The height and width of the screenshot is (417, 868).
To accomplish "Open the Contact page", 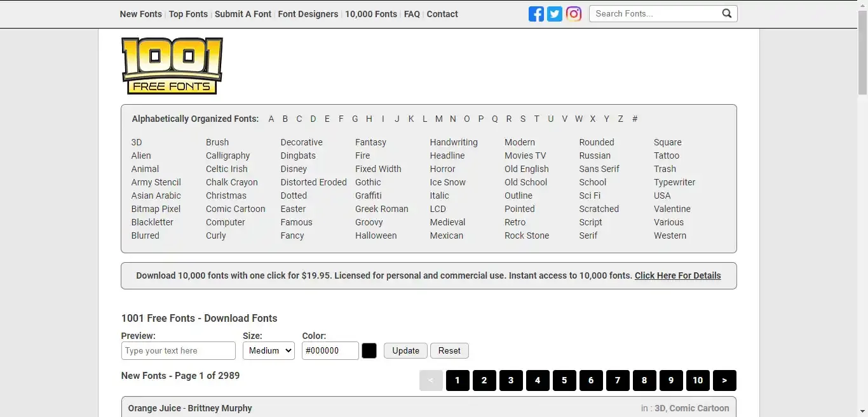I will [442, 14].
